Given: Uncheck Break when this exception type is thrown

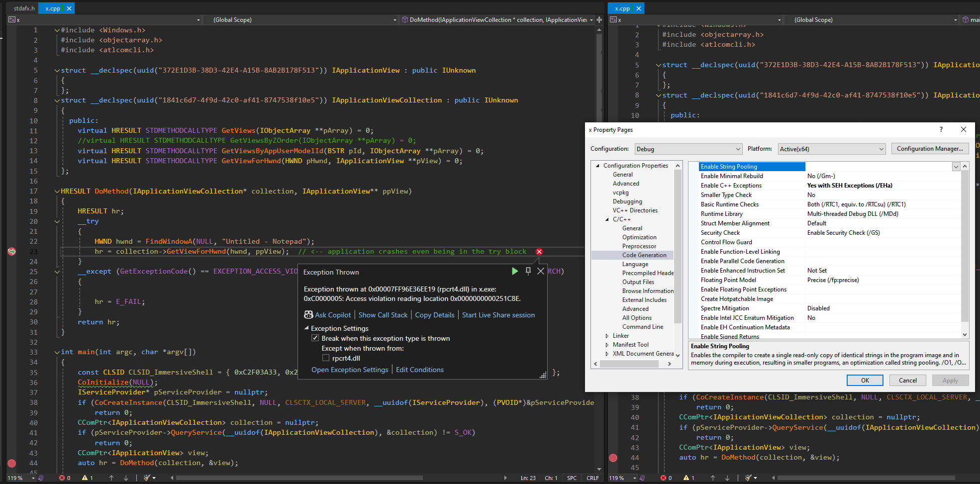Looking at the screenshot, I should (x=315, y=338).
